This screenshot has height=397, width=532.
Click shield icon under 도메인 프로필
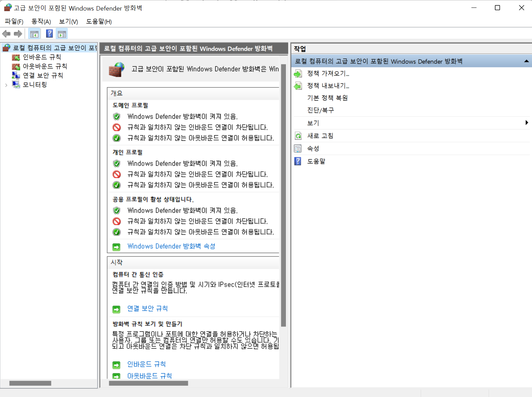tap(117, 116)
